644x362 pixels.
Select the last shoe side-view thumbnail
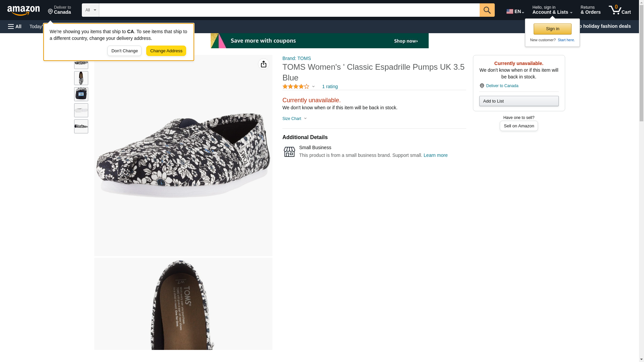(81, 126)
